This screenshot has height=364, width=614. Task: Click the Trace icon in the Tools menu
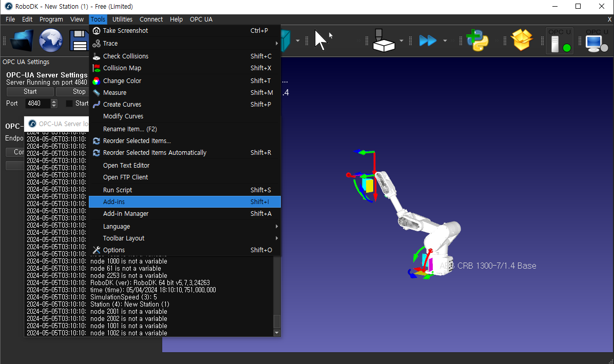97,44
